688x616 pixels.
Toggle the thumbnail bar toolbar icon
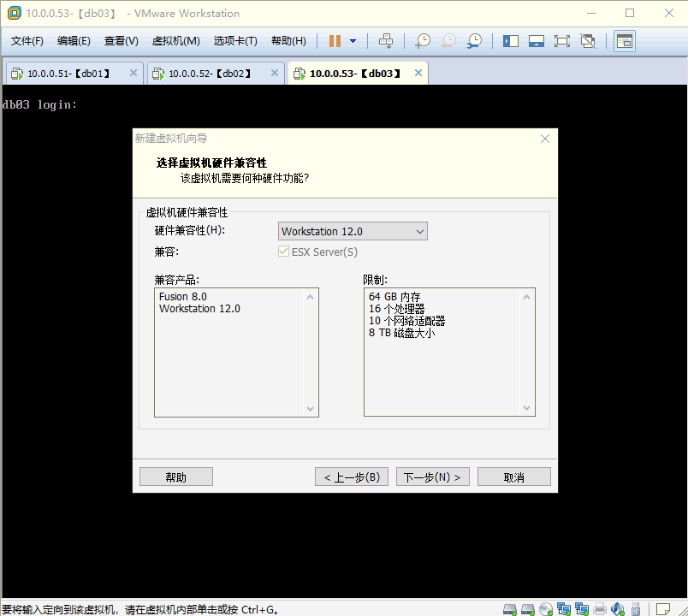coord(537,41)
